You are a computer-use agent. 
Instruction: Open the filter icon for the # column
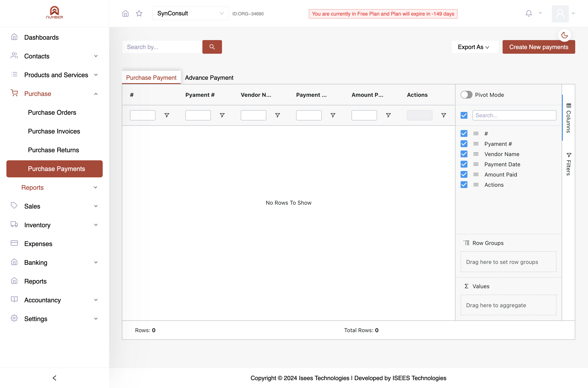click(167, 115)
